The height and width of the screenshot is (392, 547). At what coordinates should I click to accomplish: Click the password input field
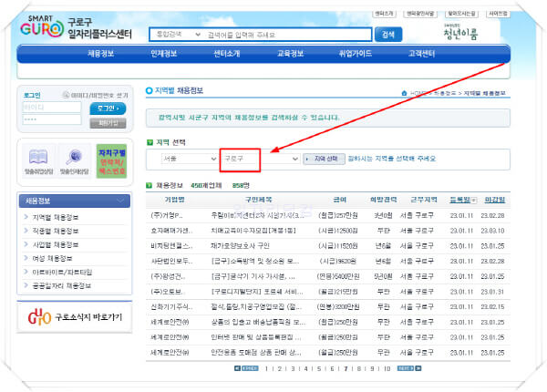tap(52, 119)
